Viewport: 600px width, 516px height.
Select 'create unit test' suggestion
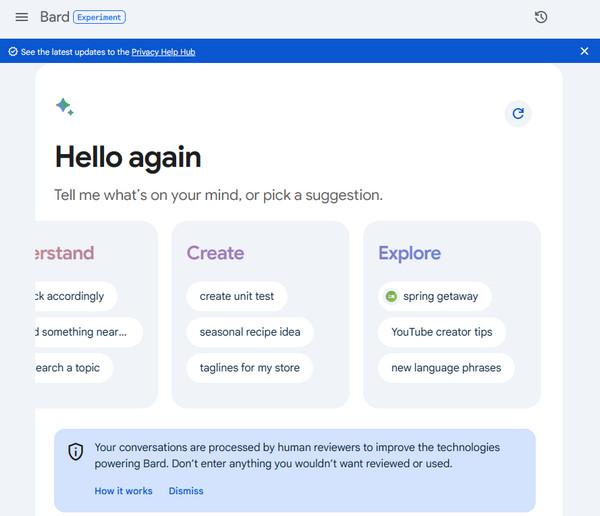point(236,296)
